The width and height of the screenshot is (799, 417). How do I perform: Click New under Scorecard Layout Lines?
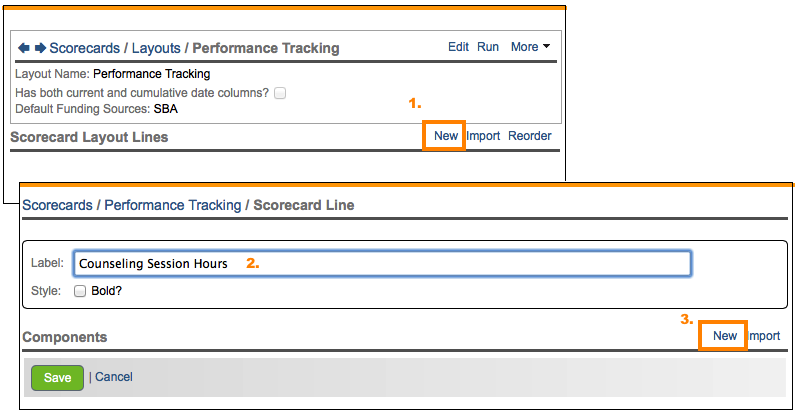click(x=446, y=136)
